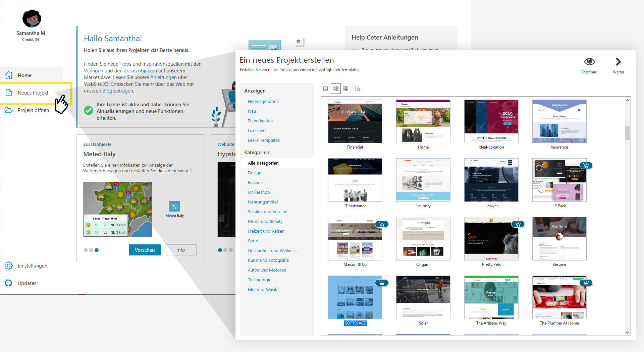Open the Zusatzobjekten link
The image size is (644, 352).
[x=141, y=71]
